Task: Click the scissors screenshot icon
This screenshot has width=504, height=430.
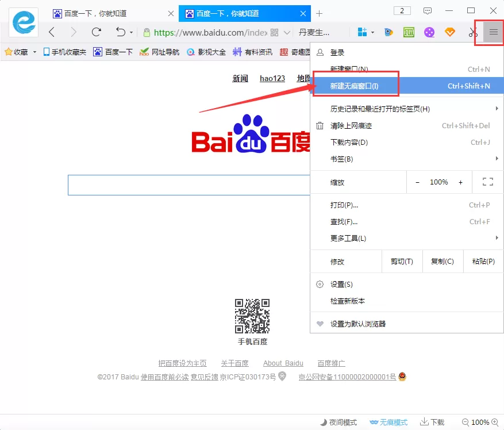Action: [472, 32]
